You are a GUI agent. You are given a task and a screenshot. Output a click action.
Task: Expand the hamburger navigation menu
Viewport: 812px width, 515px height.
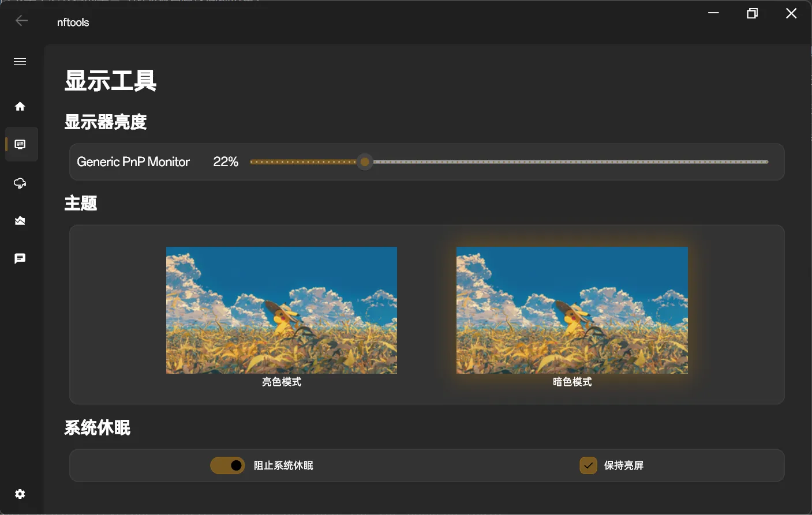tap(20, 61)
